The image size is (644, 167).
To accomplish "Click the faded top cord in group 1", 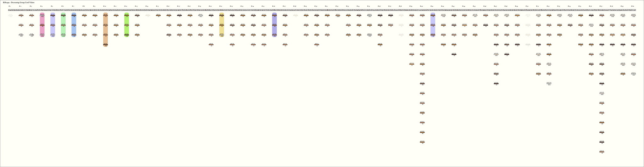I will click(x=10, y=15).
